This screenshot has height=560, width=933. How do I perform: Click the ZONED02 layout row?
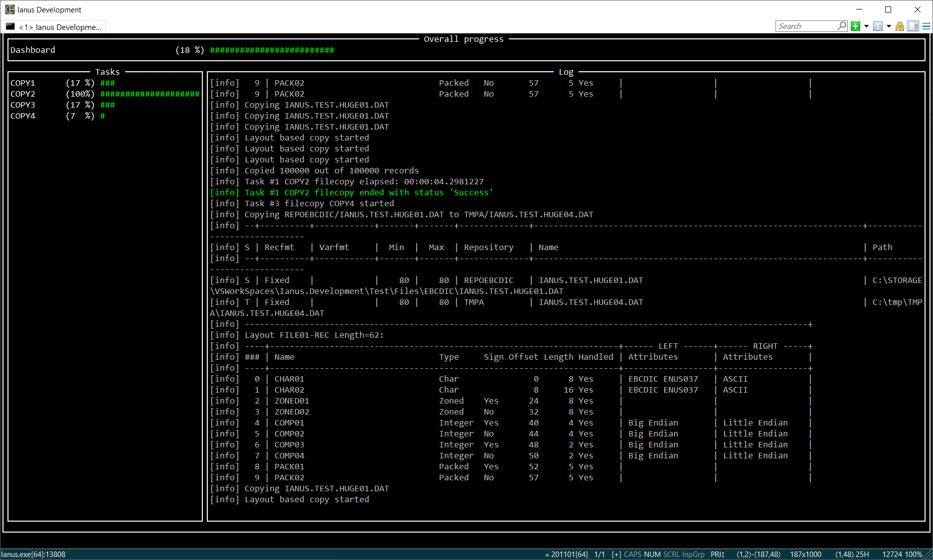pyautogui.click(x=511, y=412)
